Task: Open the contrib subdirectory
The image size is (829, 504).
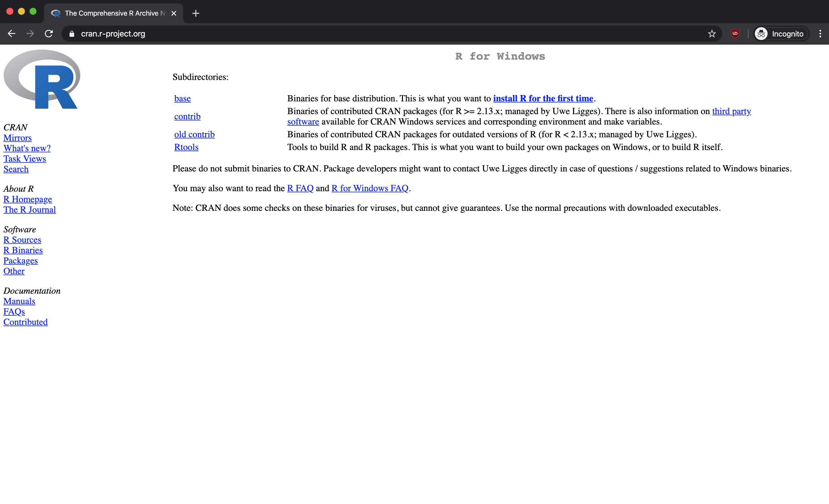Action: pos(187,116)
